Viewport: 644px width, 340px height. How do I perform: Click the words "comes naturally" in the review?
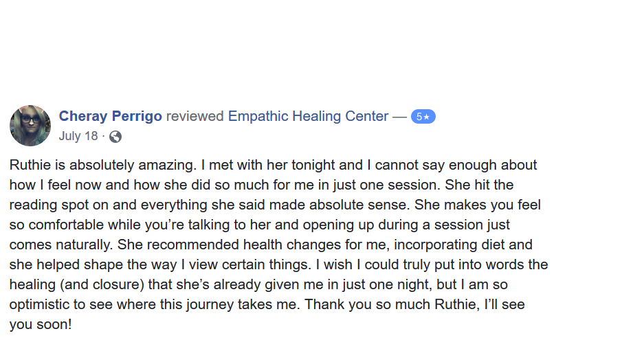click(58, 245)
